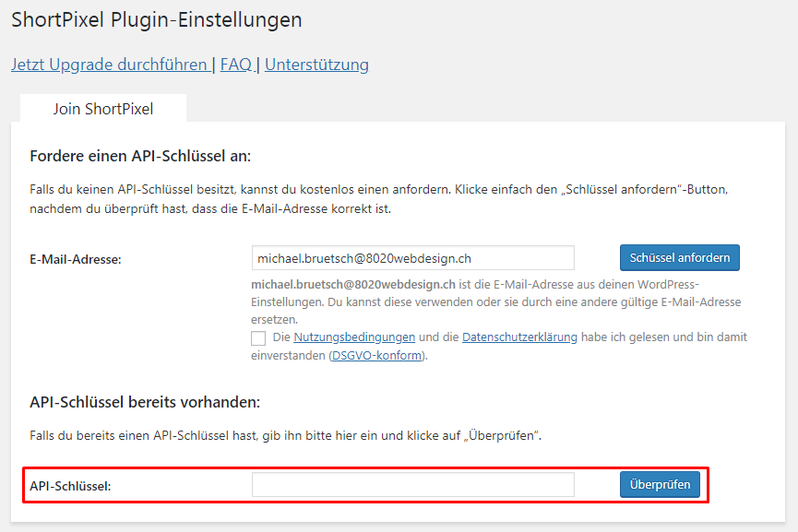Viewport: 798px width, 532px height.
Task: Click the bold michael.bruetsch@8020webdesign.ch help text
Action: tap(353, 284)
